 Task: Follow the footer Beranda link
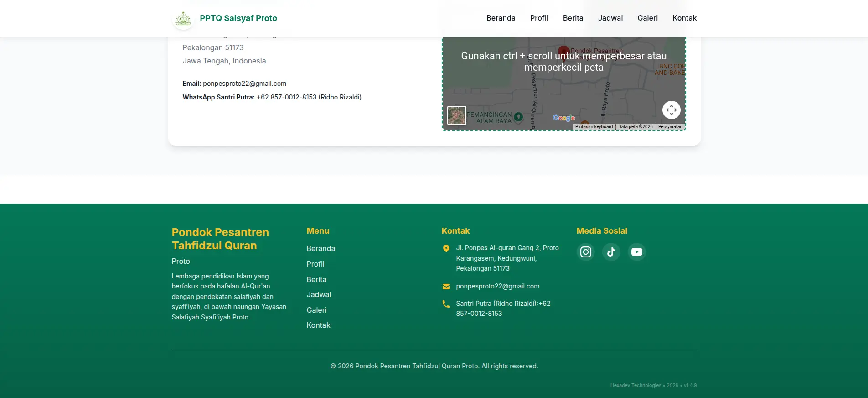tap(321, 249)
